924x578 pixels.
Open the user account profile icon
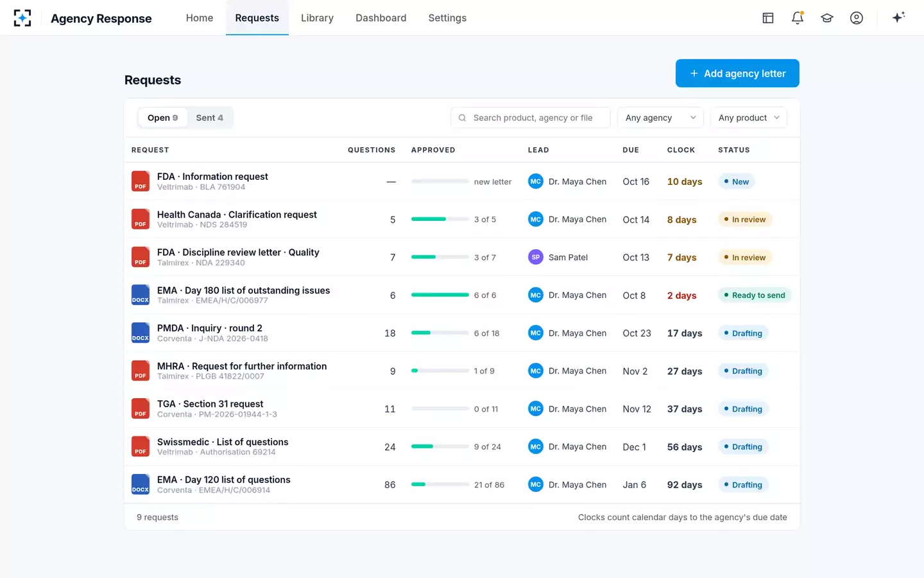click(x=857, y=18)
